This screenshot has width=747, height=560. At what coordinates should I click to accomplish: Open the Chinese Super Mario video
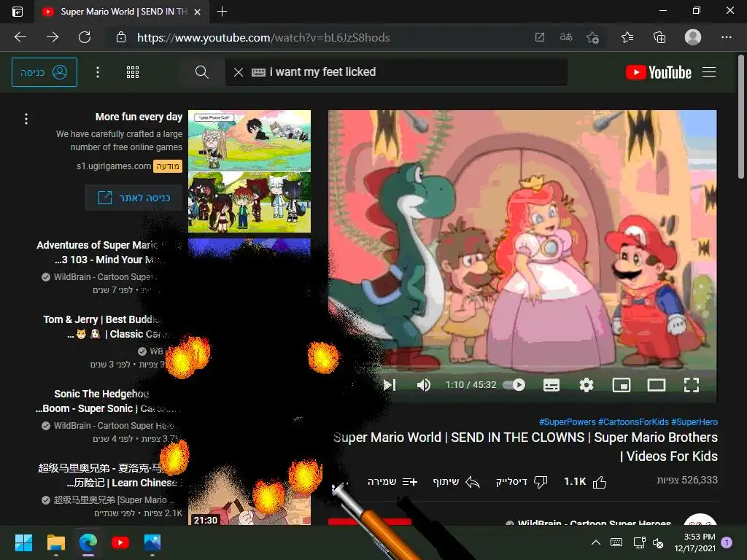pyautogui.click(x=107, y=475)
